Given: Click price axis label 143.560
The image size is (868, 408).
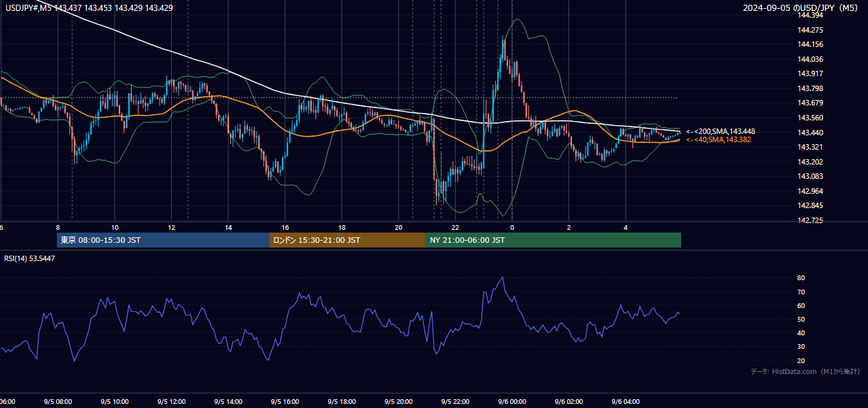Looking at the screenshot, I should pos(811,118).
